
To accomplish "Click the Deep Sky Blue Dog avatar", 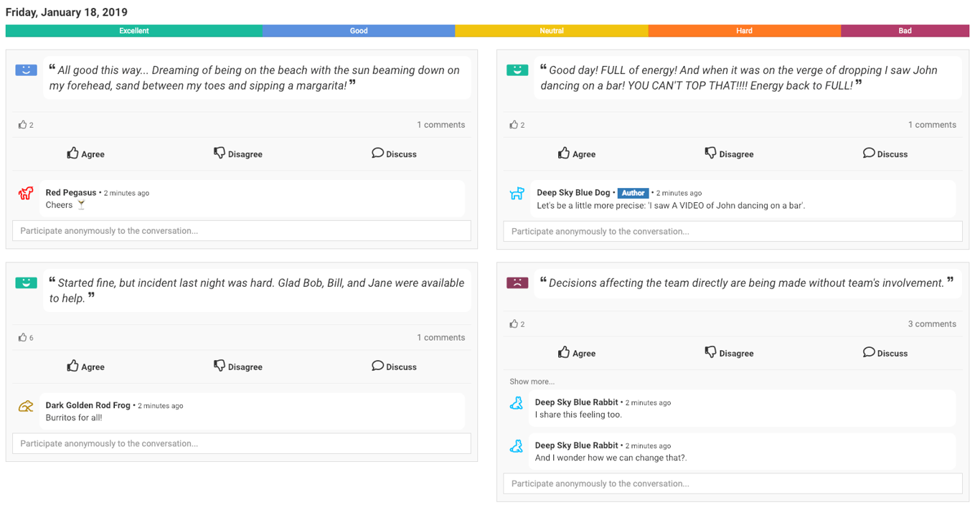I will [x=517, y=194].
